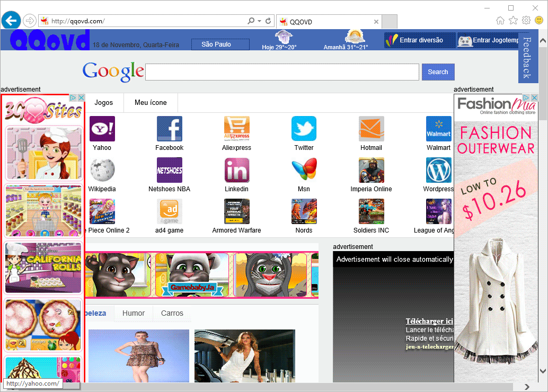Open the Piece Online 2 game icon

[x=102, y=211]
